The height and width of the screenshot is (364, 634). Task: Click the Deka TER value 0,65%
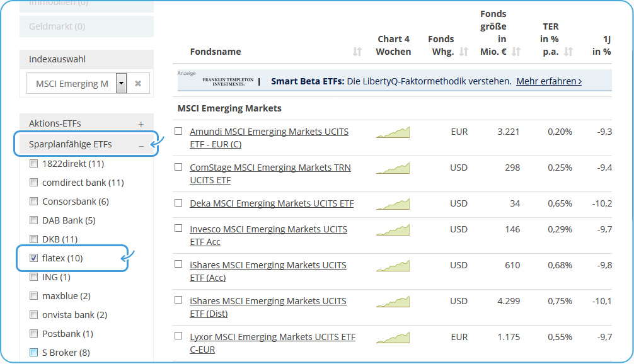pos(560,203)
